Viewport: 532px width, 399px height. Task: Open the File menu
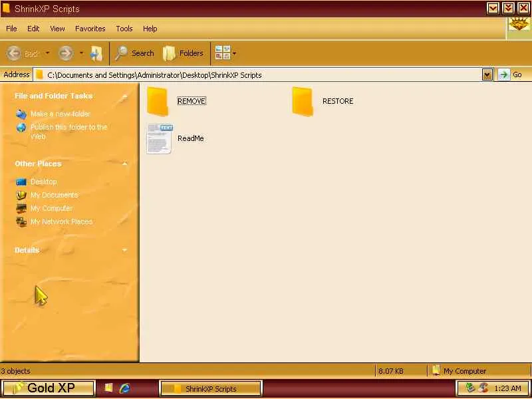tap(11, 29)
